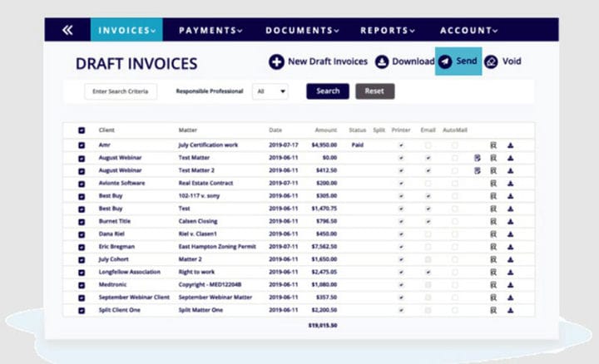Download the Amr invoice via row icon
This screenshot has width=599, height=364.
pos(510,145)
